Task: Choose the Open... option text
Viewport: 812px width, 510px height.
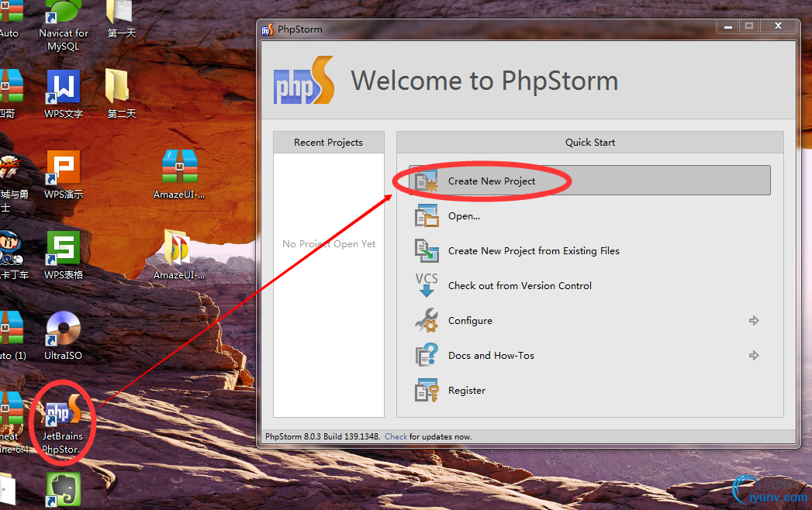Action: tap(464, 216)
